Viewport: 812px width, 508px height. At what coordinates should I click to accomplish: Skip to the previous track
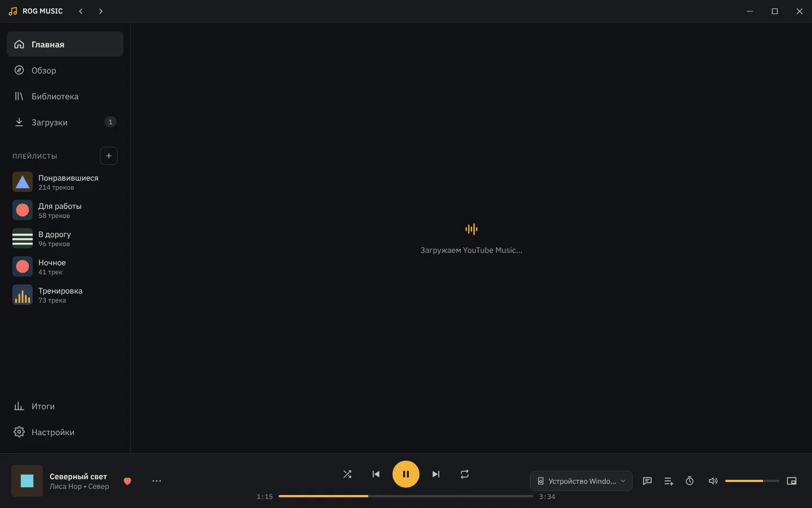[x=376, y=474]
